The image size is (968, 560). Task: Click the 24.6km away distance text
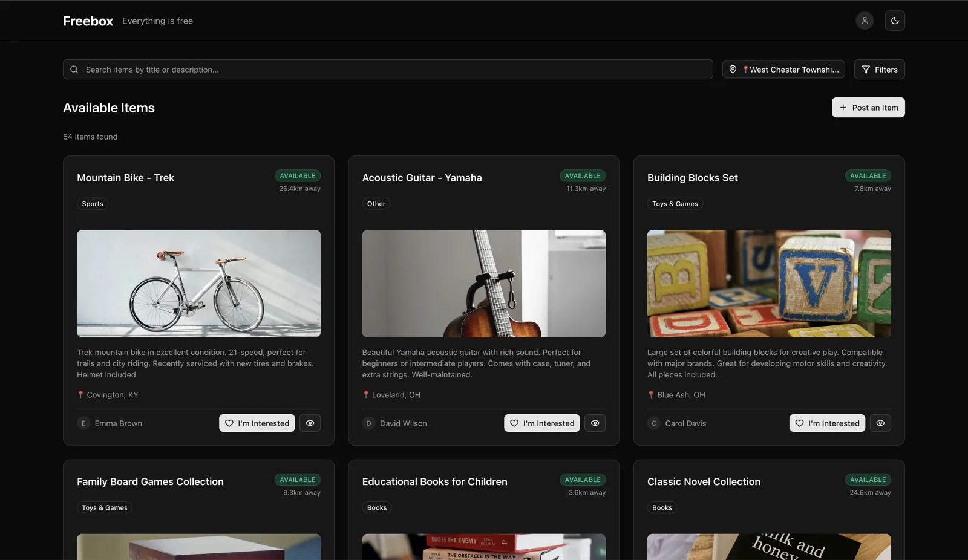click(871, 493)
